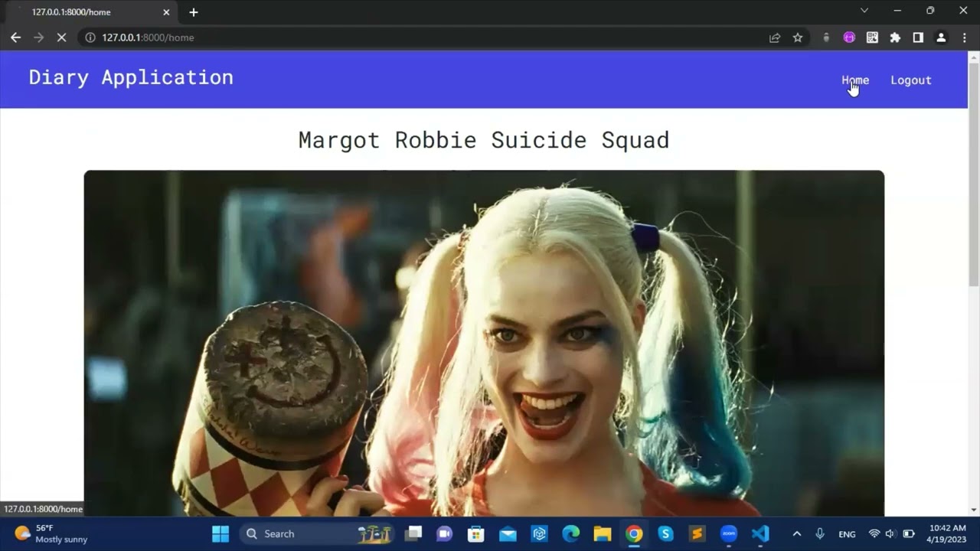Open the Chrome three-dot menu
Screen dimensions: 980x551
(964, 37)
